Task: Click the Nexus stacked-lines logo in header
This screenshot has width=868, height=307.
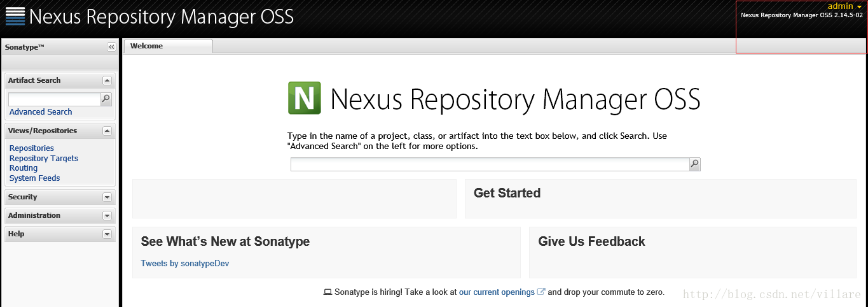Action: click(x=15, y=16)
